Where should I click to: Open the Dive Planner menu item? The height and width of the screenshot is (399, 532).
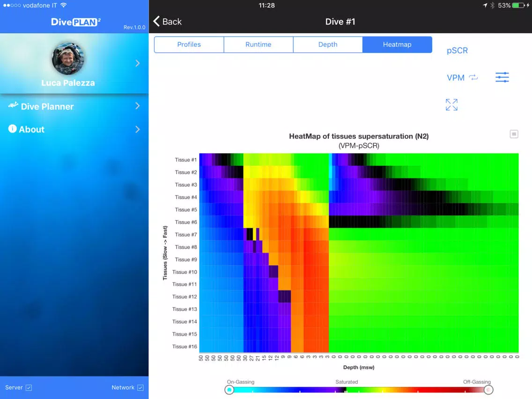74,106
